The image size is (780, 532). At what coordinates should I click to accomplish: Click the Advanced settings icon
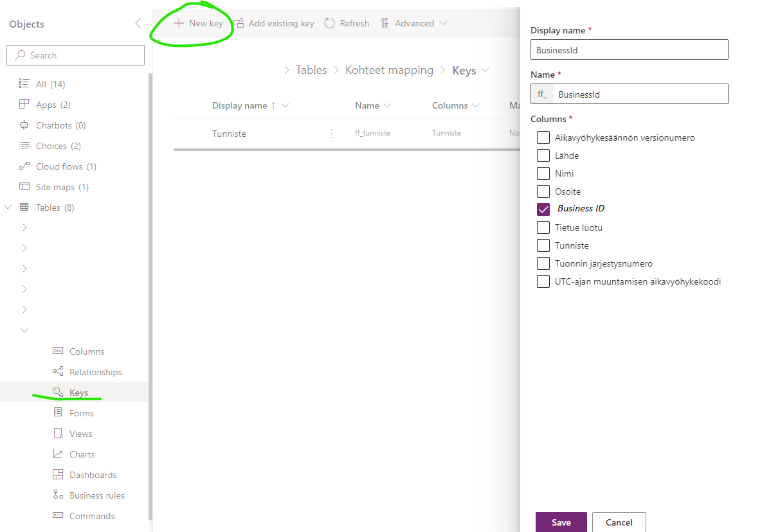[385, 23]
